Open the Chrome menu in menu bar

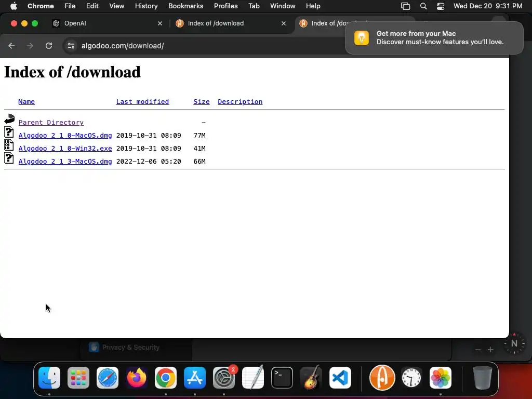pyautogui.click(x=41, y=6)
